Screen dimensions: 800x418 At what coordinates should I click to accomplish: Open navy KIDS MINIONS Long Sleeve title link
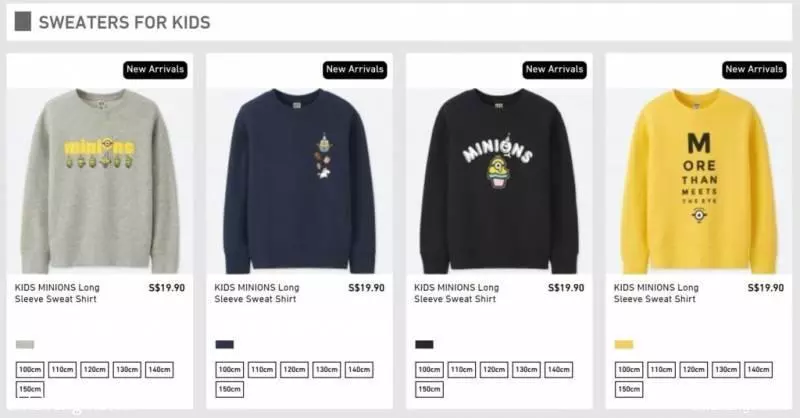click(x=257, y=293)
